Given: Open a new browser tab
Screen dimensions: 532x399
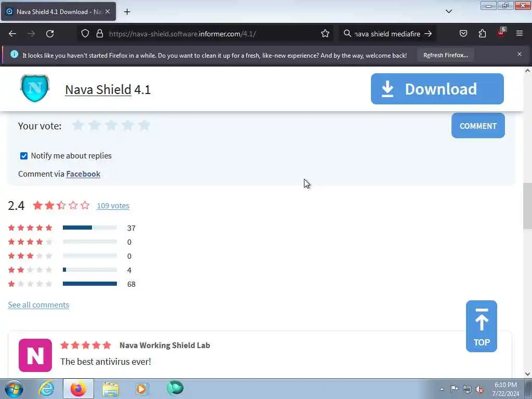Looking at the screenshot, I should click(x=127, y=12).
